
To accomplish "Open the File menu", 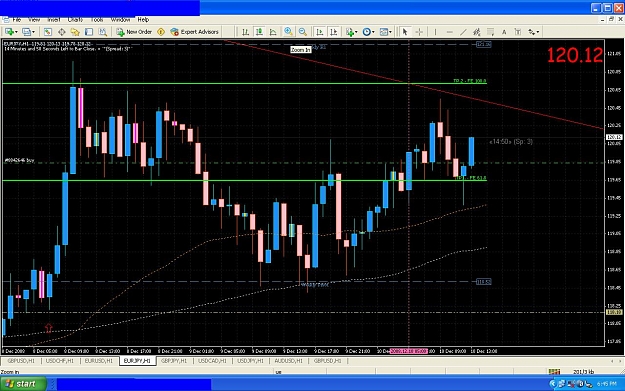I will [x=17, y=20].
